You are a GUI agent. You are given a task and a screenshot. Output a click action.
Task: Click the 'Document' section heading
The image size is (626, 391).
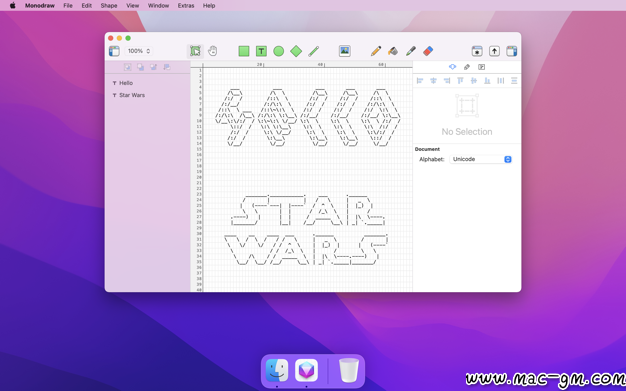tap(427, 149)
